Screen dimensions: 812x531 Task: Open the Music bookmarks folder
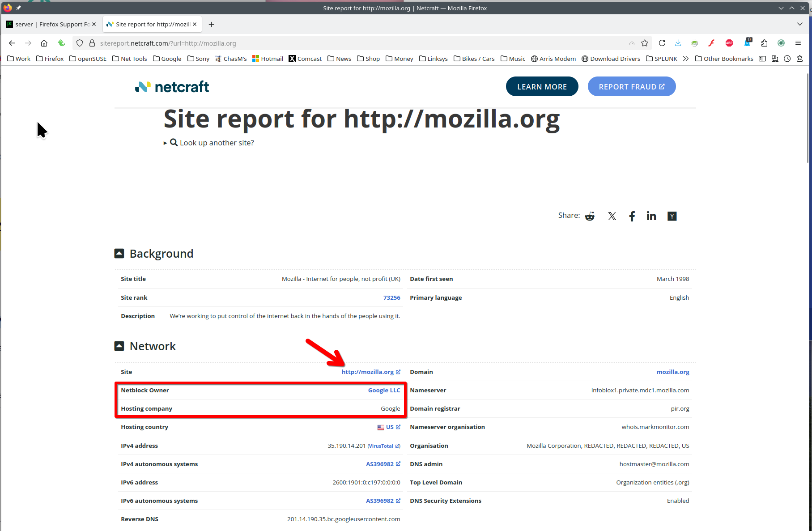[x=513, y=59]
